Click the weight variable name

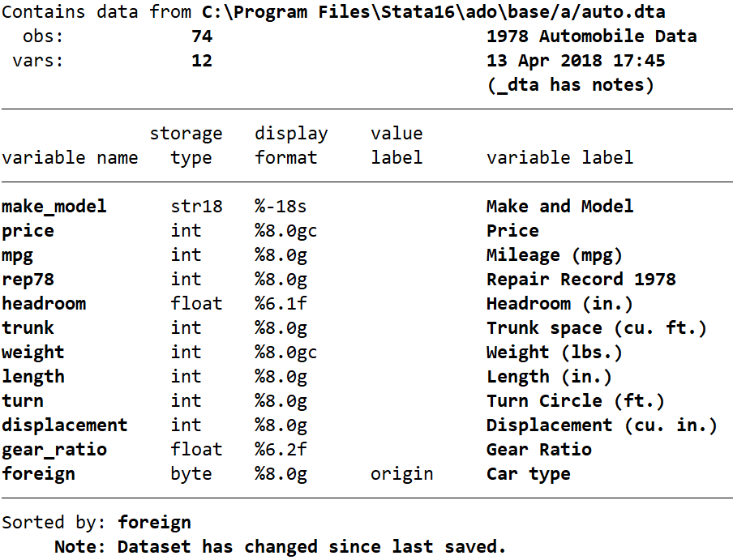[x=32, y=353]
